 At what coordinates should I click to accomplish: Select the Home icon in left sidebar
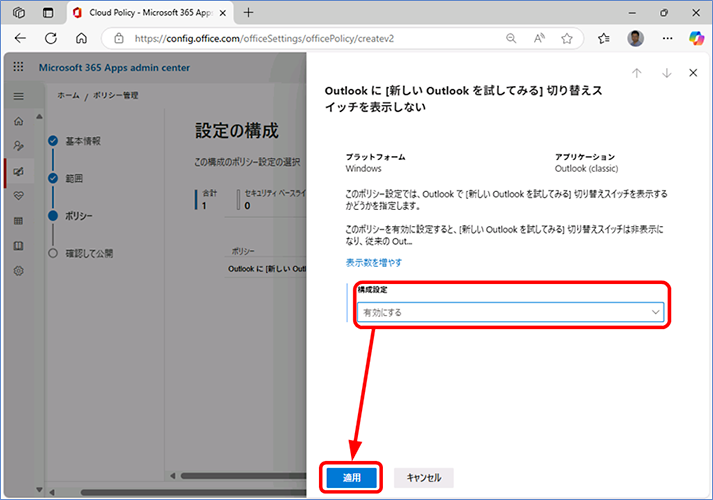(x=19, y=121)
